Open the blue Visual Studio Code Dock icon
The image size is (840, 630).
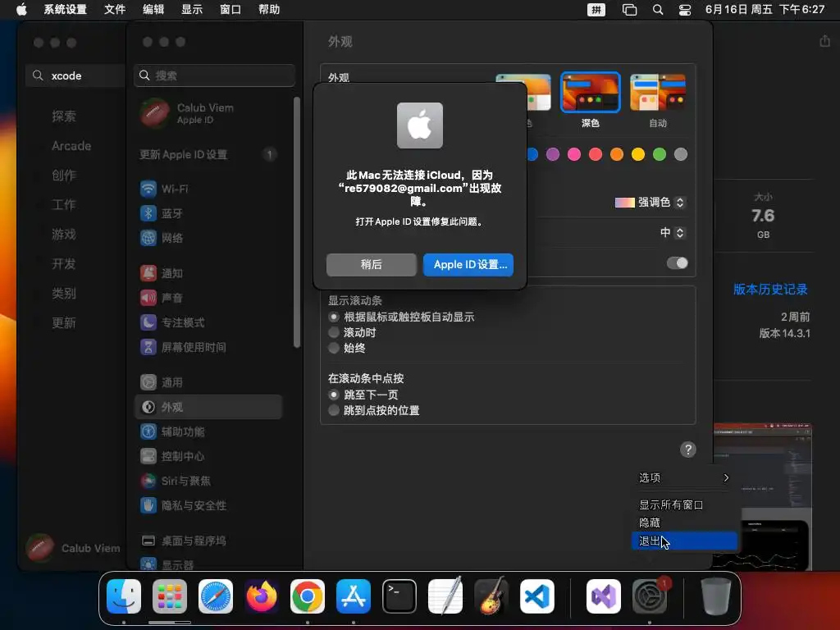pos(537,596)
